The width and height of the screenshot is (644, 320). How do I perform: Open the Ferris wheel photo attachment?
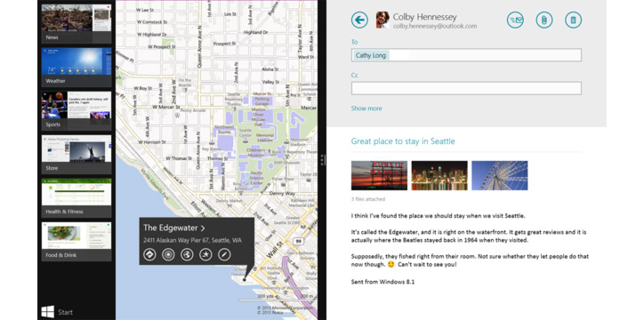coord(499,175)
